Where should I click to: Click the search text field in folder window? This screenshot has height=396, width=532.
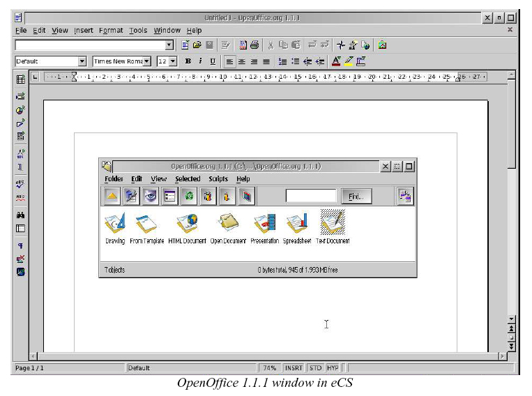click(311, 196)
